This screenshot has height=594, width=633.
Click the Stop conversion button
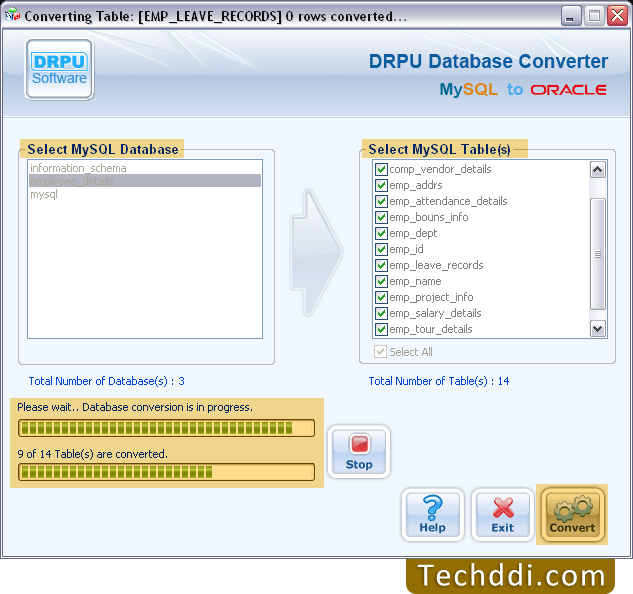(359, 451)
